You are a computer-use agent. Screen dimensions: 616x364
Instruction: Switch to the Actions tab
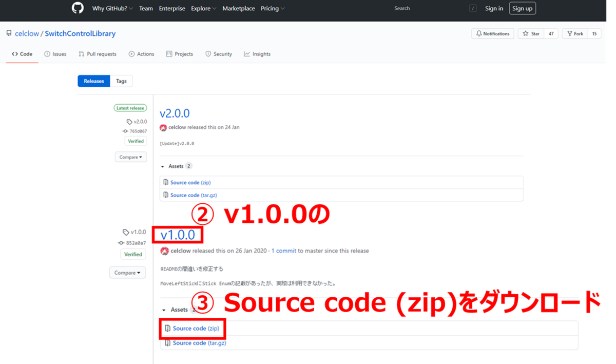coord(141,54)
